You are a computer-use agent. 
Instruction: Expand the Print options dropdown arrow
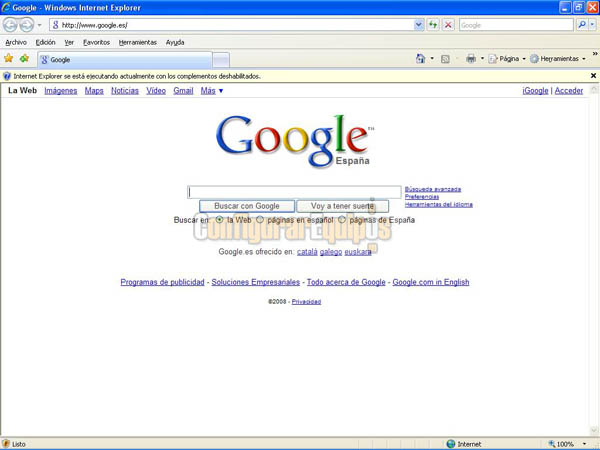pyautogui.click(x=482, y=59)
